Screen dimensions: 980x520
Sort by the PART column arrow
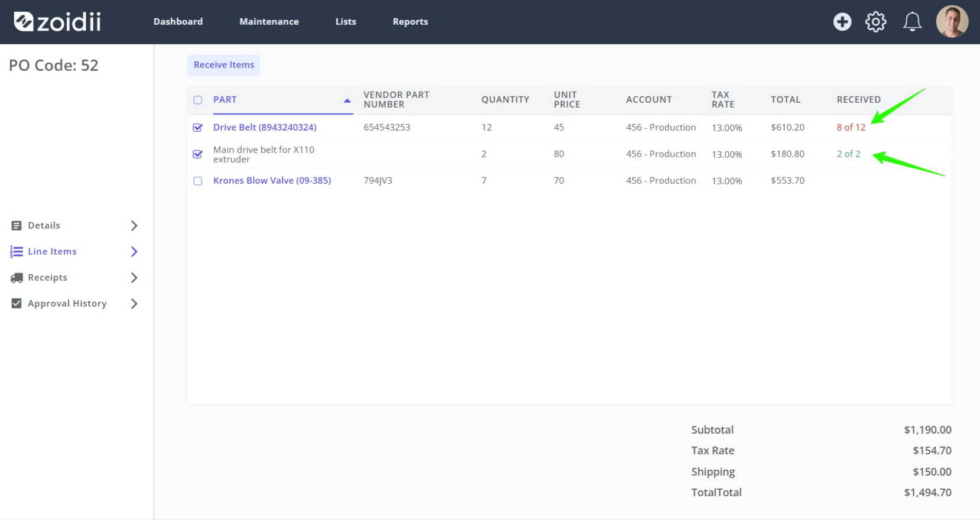[x=348, y=100]
